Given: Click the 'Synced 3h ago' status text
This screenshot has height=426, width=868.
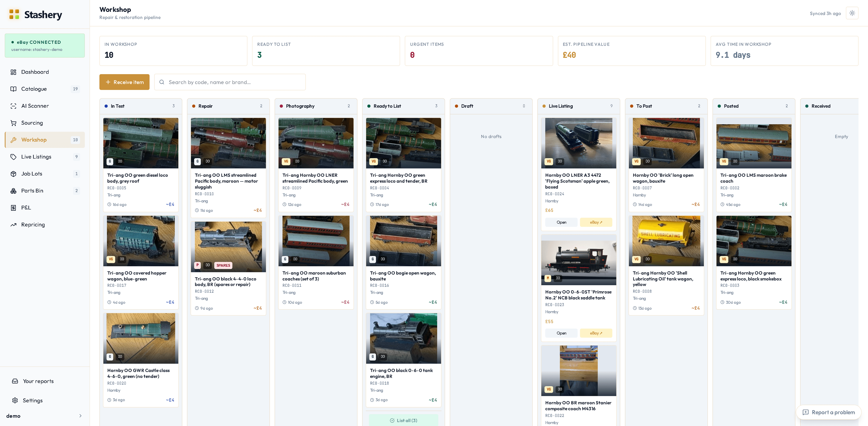Looking at the screenshot, I should click(825, 14).
